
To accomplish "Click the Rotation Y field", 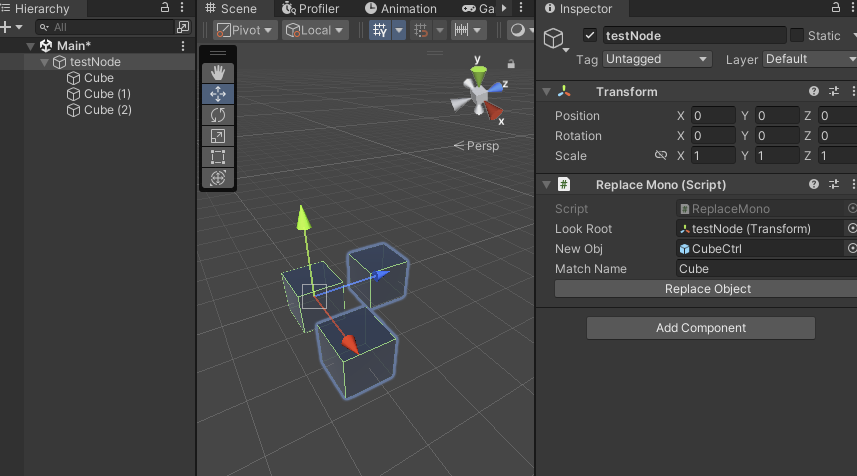I will [777, 136].
